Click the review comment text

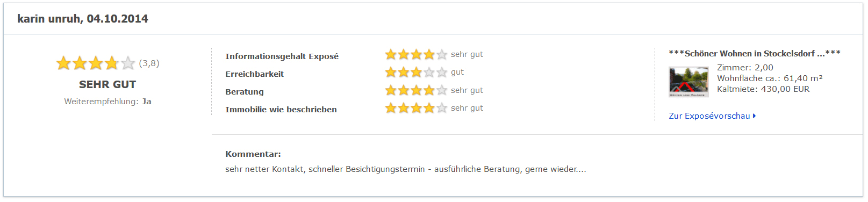(x=406, y=169)
